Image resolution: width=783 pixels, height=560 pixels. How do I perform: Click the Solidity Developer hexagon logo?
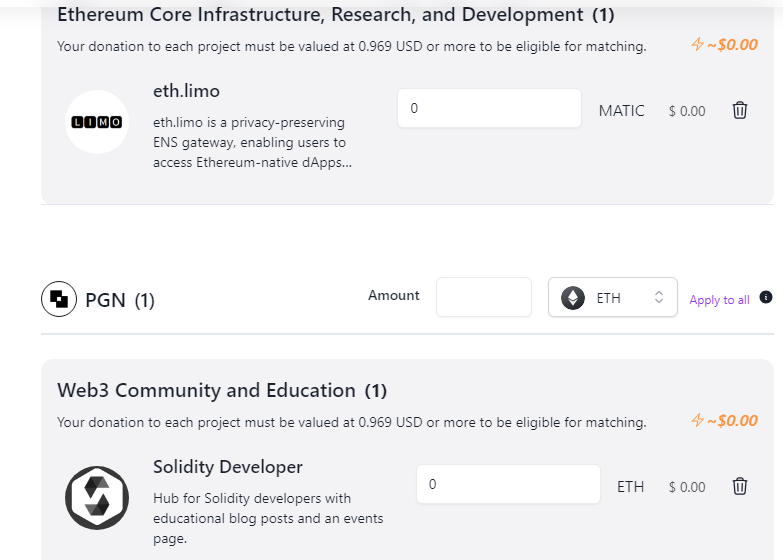click(97, 498)
